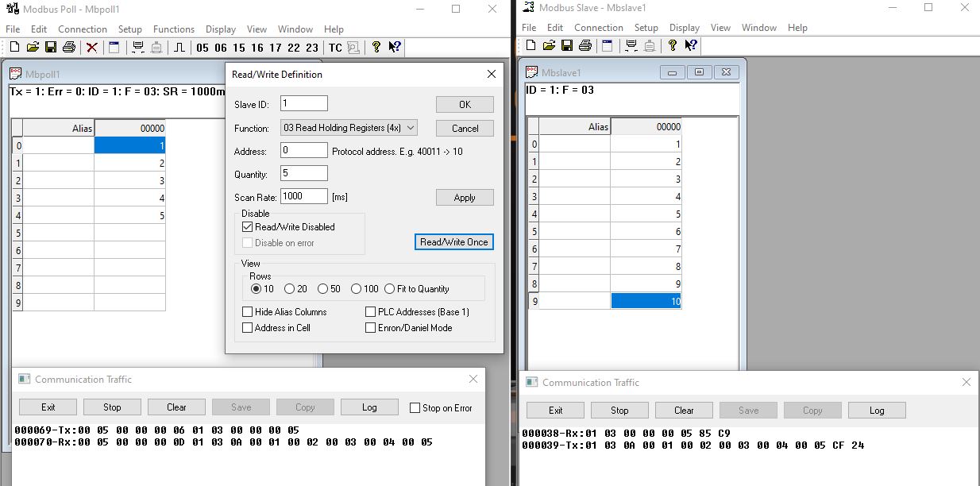Click the context help pointer icon in Modbus Poll
980x486 pixels.
click(x=395, y=48)
